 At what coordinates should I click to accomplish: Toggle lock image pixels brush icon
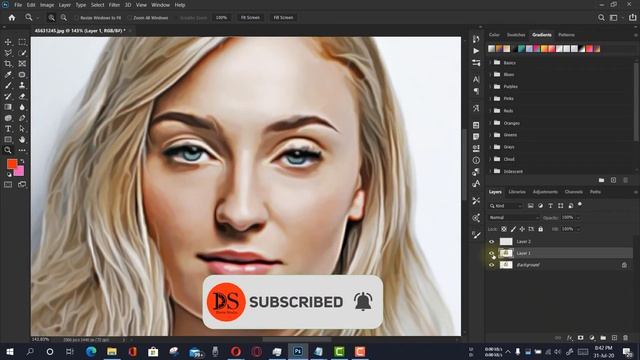click(513, 229)
